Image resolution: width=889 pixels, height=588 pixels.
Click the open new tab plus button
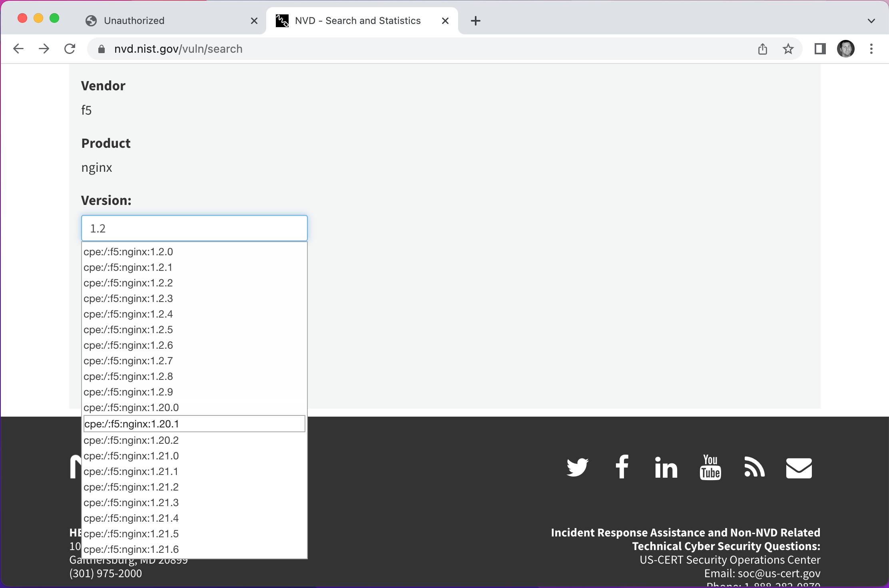[x=475, y=20]
